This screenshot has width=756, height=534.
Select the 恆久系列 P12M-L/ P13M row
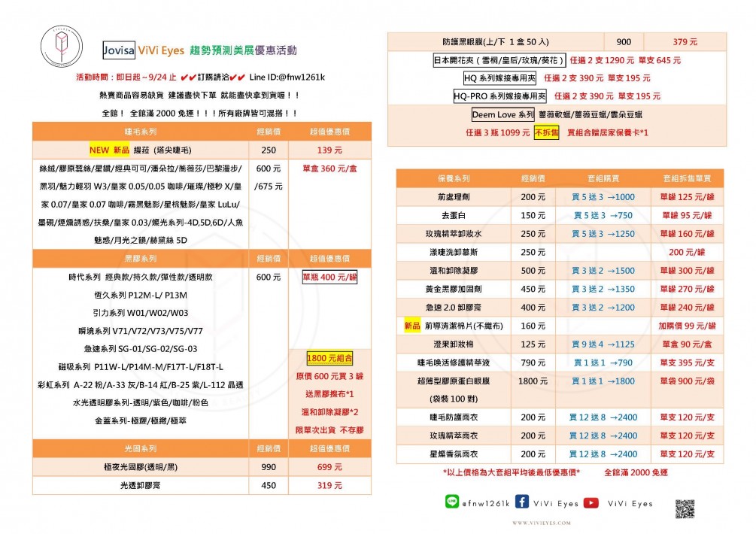point(141,295)
